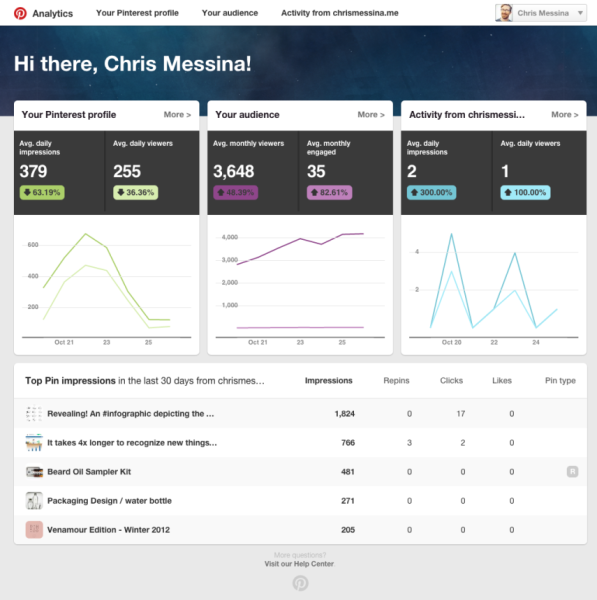The image size is (597, 600).
Task: Open Venamour Edition - Winter 2012 title
Action: click(x=108, y=530)
